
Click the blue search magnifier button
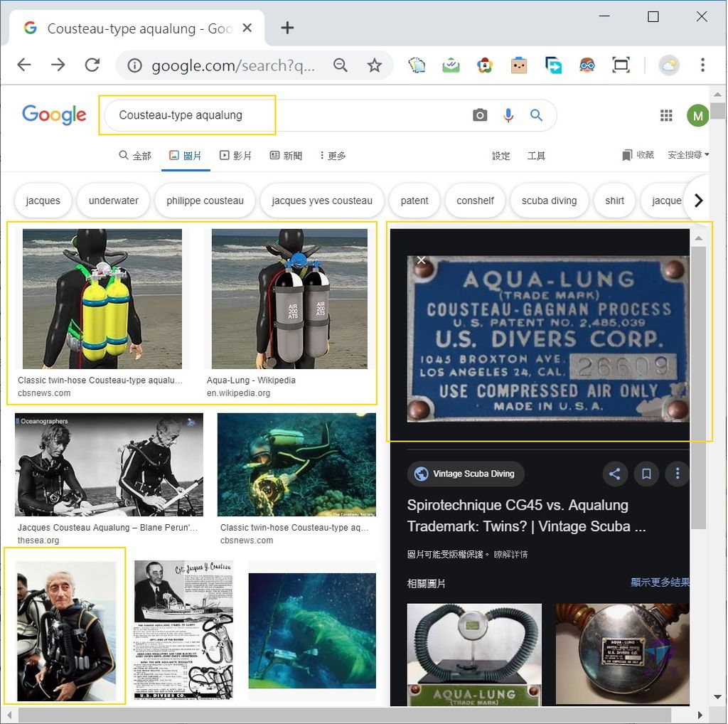pyautogui.click(x=536, y=115)
